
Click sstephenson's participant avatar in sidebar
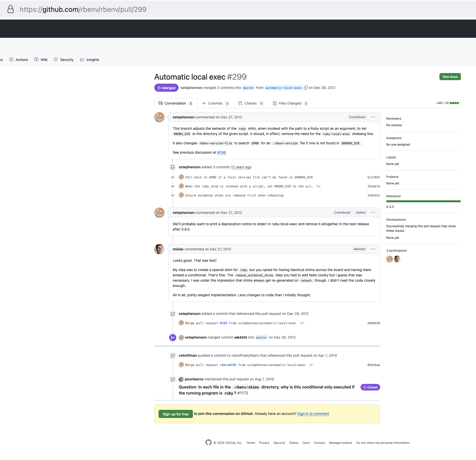390,259
